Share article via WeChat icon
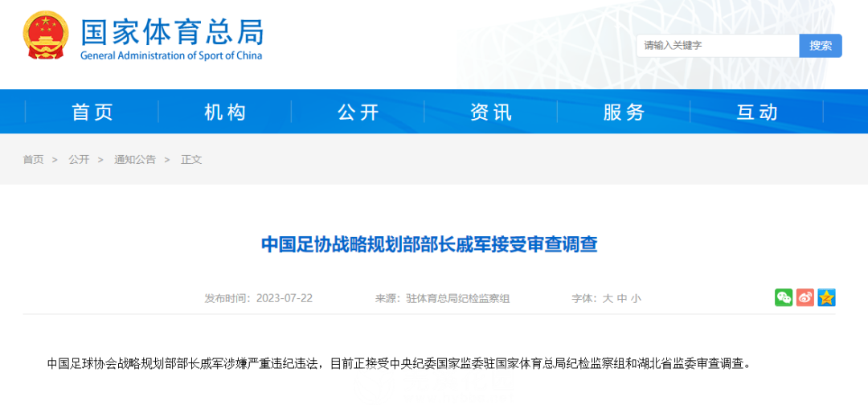The width and height of the screenshot is (868, 409). coord(784,297)
